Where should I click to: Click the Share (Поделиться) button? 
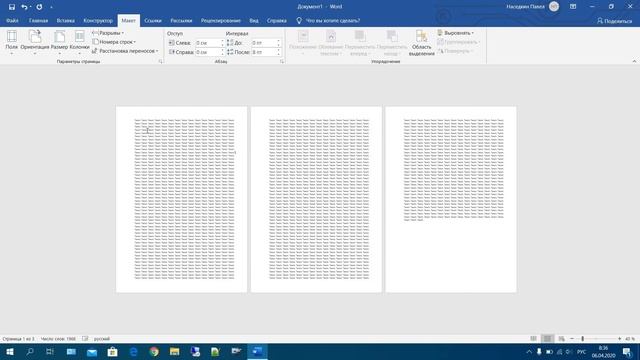(614, 21)
